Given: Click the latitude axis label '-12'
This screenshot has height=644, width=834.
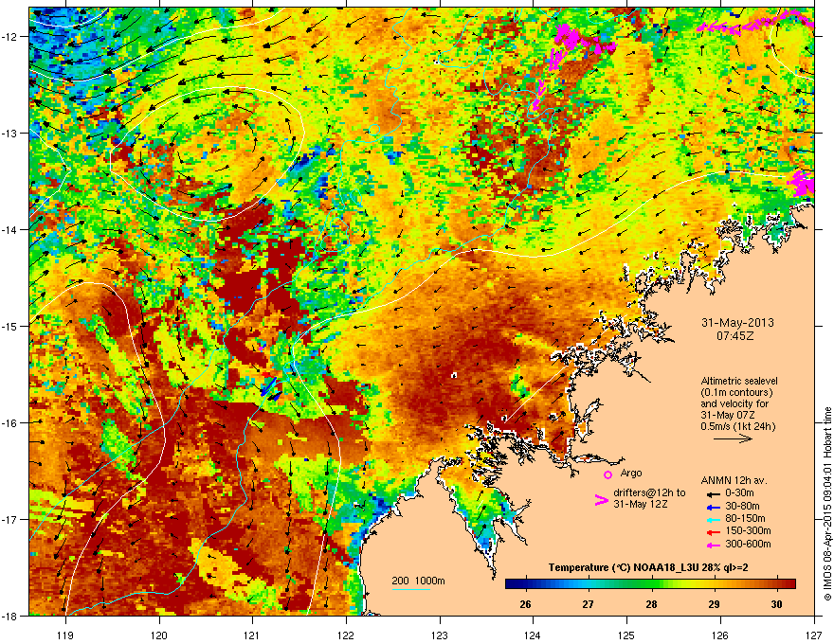Looking at the screenshot, I should [9, 36].
